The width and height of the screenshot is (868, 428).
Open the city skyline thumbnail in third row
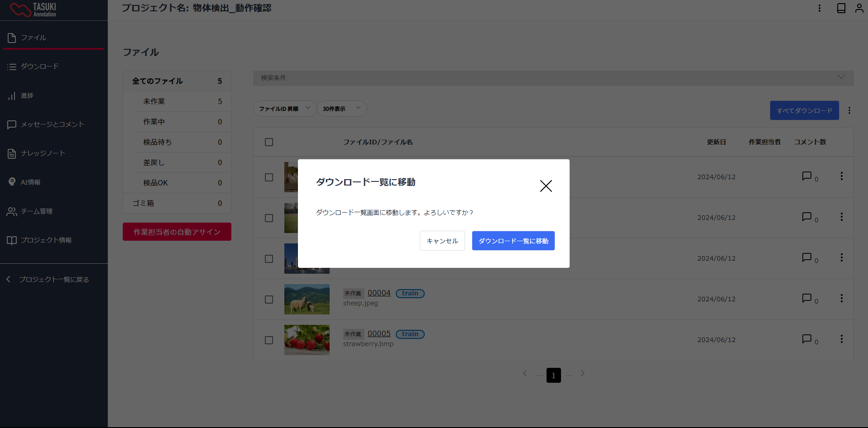coord(291,258)
